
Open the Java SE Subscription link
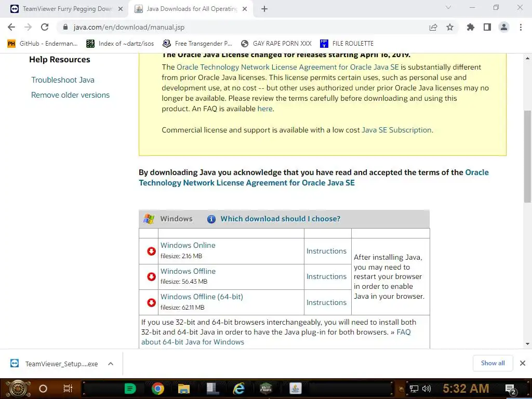396,130
